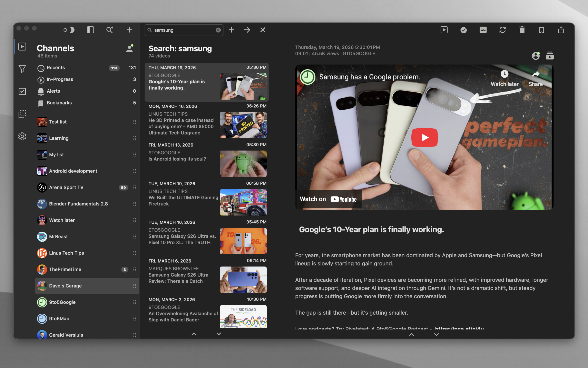Open settings gear in left rail

22,136
